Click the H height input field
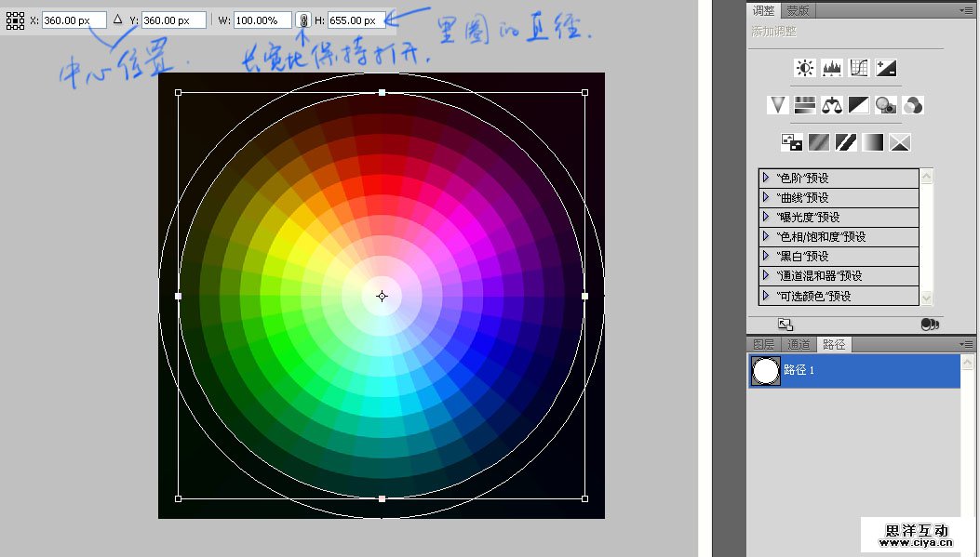 (x=356, y=20)
